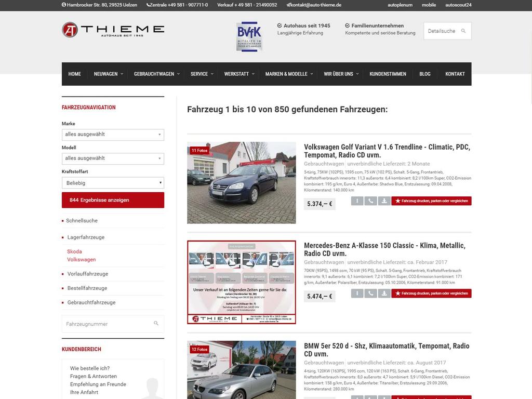The width and height of the screenshot is (532, 399).
Task: Open Bestellfahrzeuge in sidebar
Action: [x=87, y=288]
